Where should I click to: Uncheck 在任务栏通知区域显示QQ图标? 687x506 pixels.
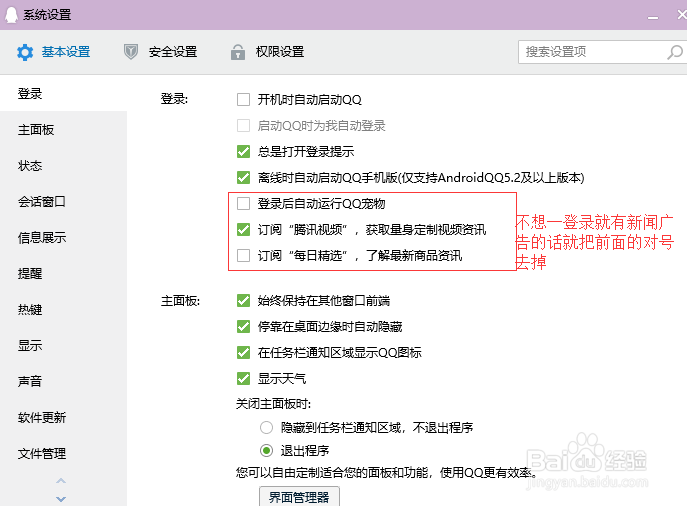click(243, 352)
